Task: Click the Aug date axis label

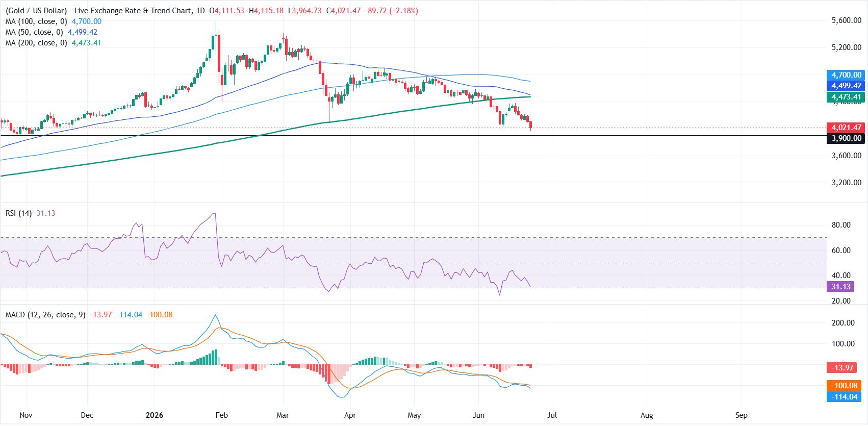Action: pyautogui.click(x=647, y=415)
